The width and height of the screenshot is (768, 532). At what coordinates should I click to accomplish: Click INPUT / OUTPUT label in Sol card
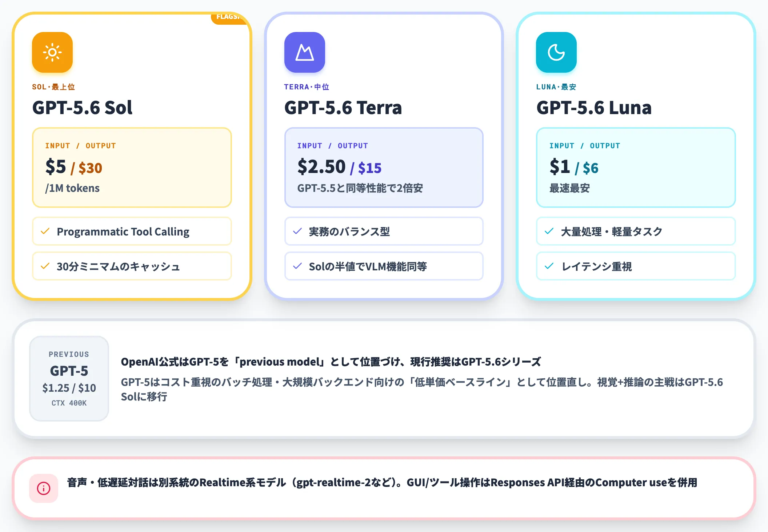tap(81, 146)
